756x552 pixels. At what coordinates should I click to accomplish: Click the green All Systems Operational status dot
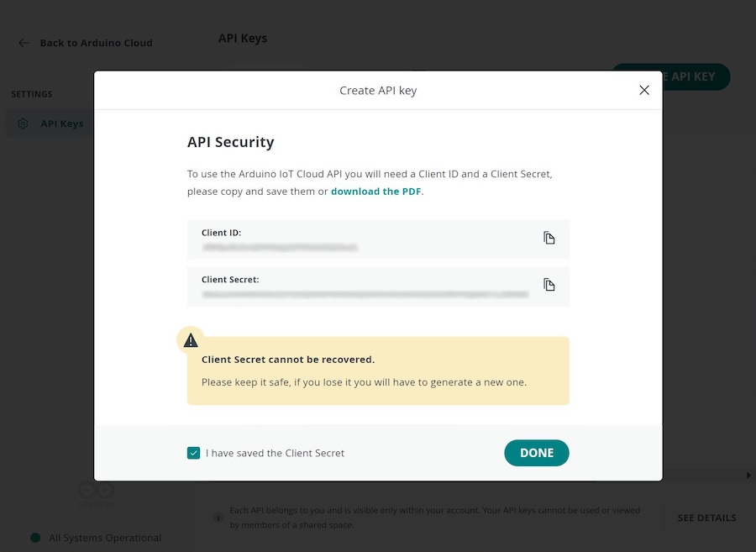[34, 538]
